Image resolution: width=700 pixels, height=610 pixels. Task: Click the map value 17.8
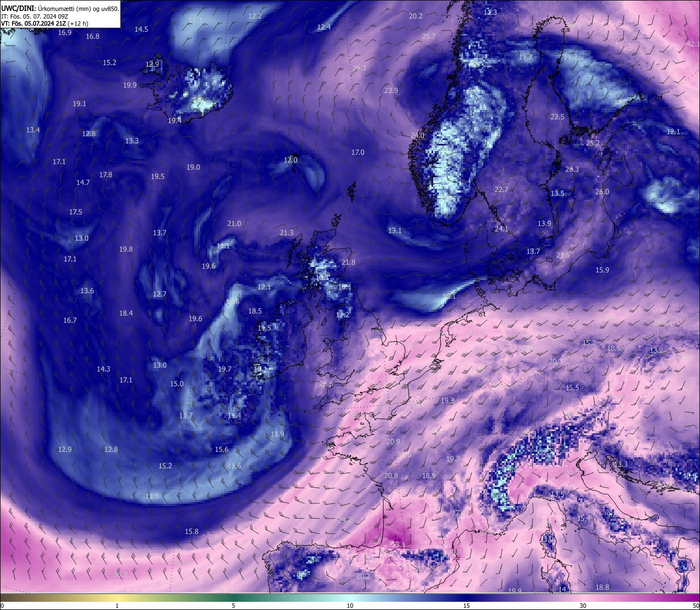[106, 175]
